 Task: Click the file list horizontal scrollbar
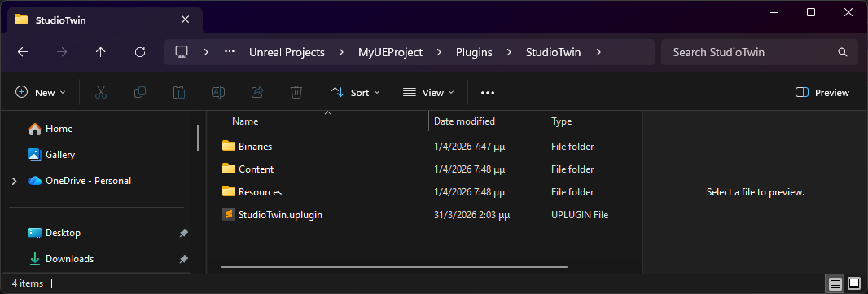click(394, 267)
